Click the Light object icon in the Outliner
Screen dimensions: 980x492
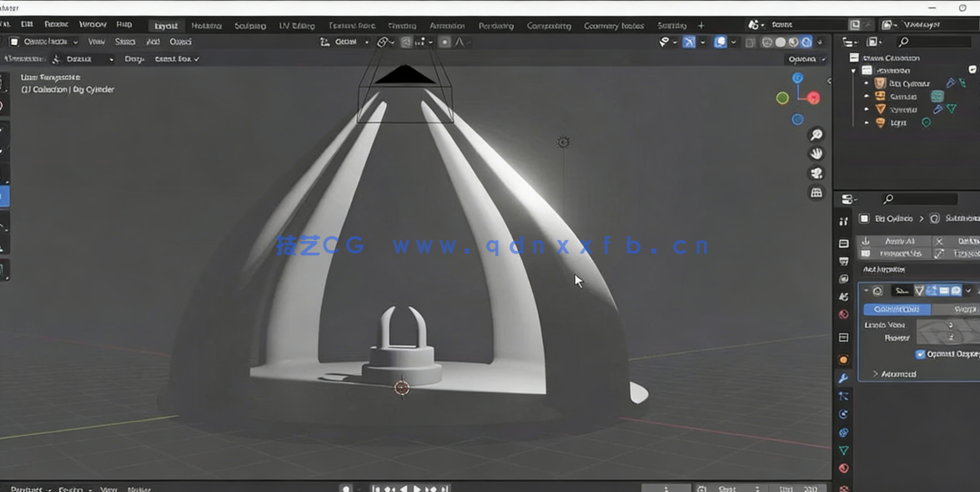pyautogui.click(x=880, y=123)
